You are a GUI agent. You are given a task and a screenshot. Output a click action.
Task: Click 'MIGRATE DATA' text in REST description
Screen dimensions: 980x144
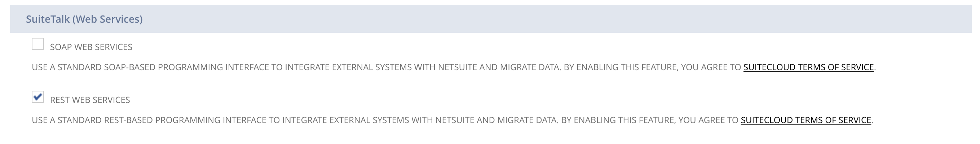527,120
